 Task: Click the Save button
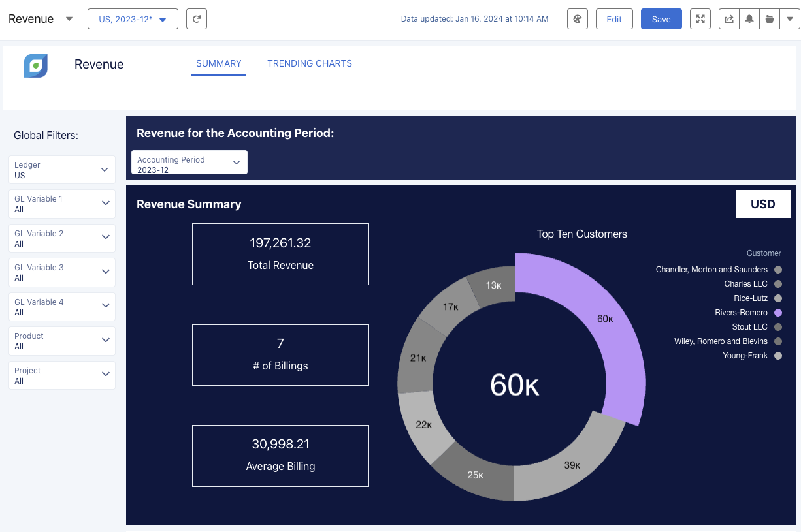coord(661,19)
